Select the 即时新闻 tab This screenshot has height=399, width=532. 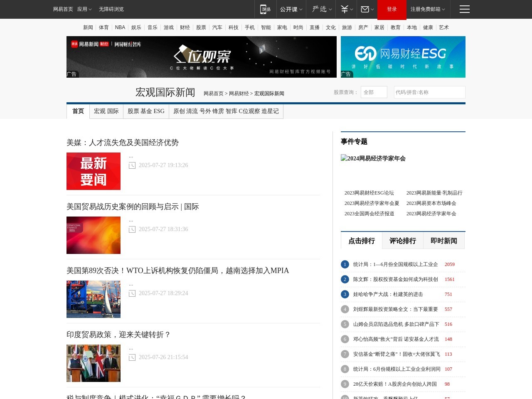pyautogui.click(x=443, y=240)
